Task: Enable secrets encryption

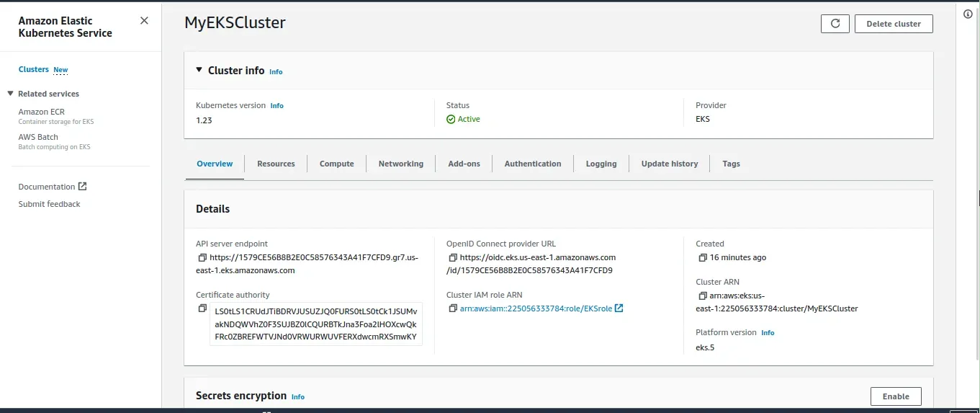Action: click(896, 396)
